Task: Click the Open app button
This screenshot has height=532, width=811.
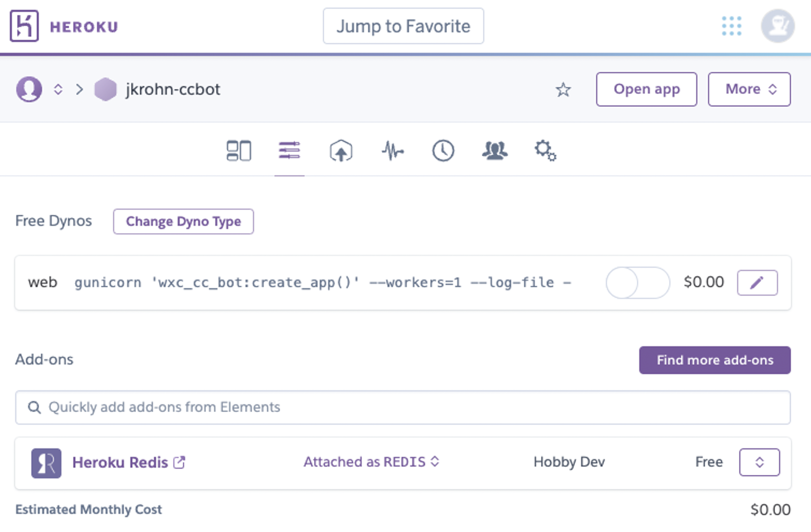Action: tap(646, 89)
